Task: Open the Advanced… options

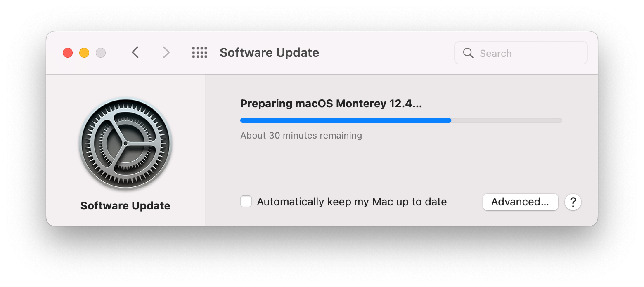Action: coord(520,202)
